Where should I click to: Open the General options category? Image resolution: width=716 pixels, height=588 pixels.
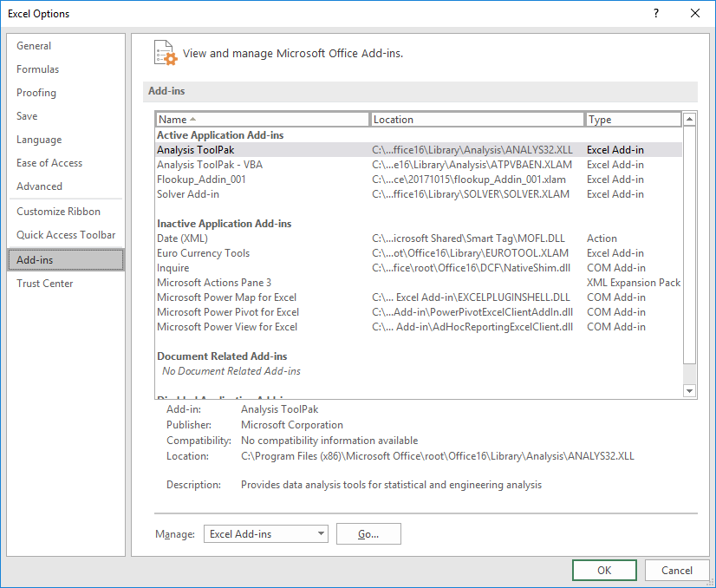pos(66,46)
